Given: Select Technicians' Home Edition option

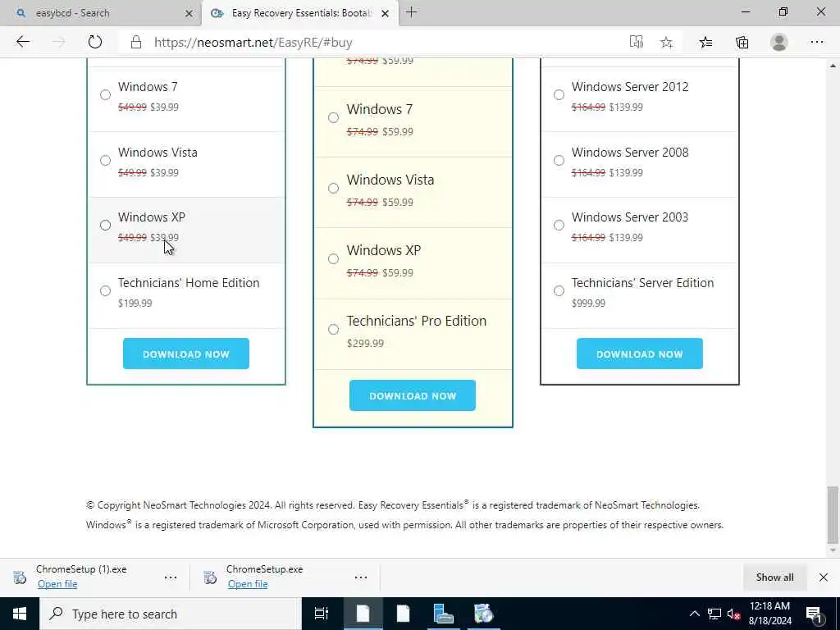Looking at the screenshot, I should tap(106, 290).
